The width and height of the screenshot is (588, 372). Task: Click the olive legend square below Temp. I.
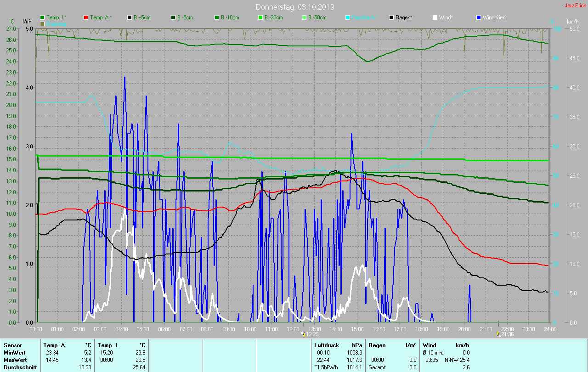tap(42, 23)
